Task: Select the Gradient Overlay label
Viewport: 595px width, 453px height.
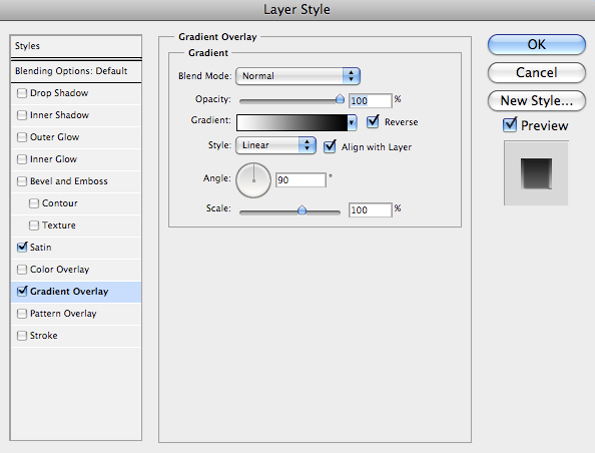Action: 69,291
